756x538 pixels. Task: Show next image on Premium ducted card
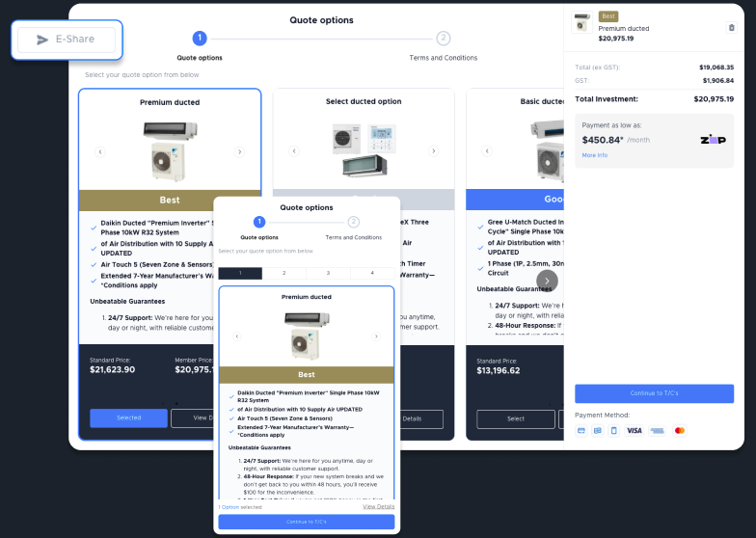click(x=239, y=151)
